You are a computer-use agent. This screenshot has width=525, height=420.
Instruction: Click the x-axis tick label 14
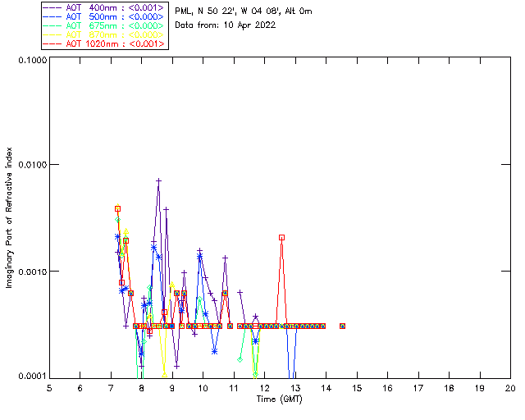click(326, 388)
